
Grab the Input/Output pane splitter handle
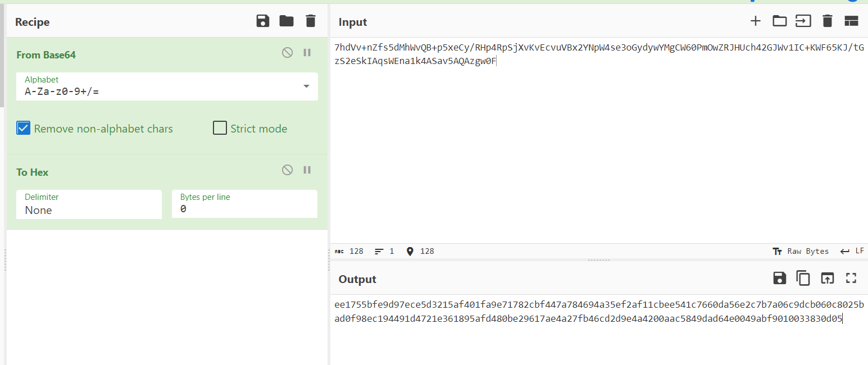coord(599,260)
